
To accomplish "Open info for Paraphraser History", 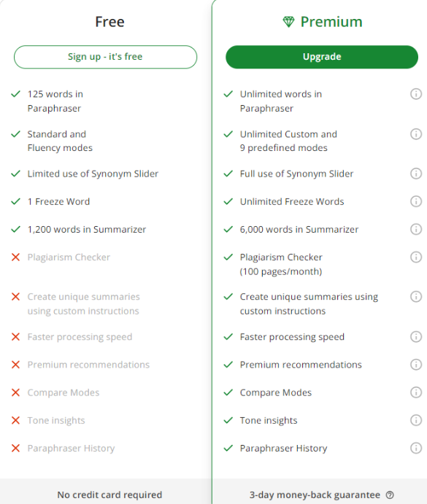I will pyautogui.click(x=416, y=448).
